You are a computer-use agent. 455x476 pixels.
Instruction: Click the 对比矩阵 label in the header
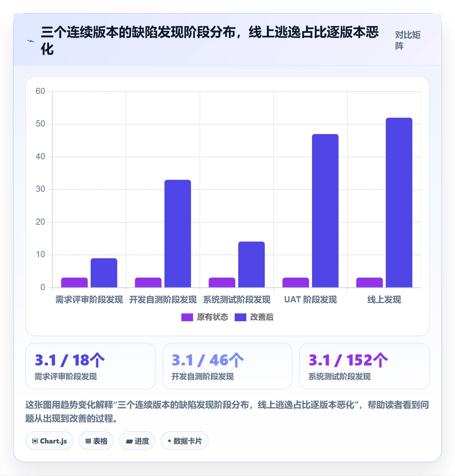tap(408, 40)
